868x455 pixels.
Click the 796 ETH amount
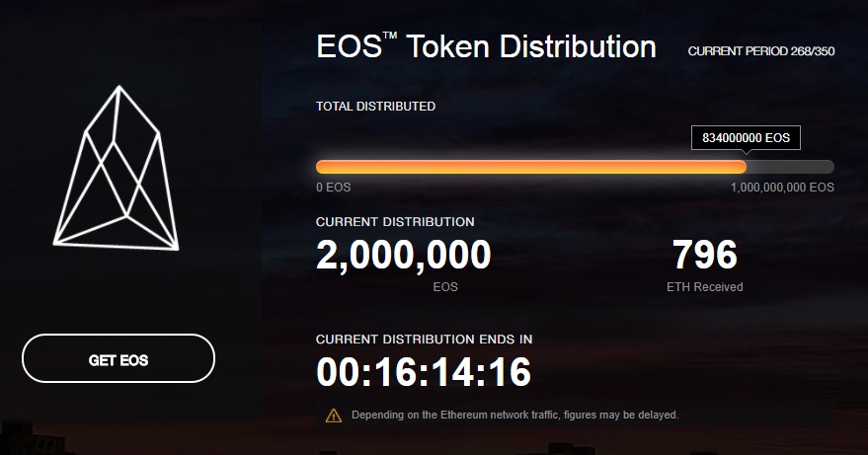tap(704, 256)
